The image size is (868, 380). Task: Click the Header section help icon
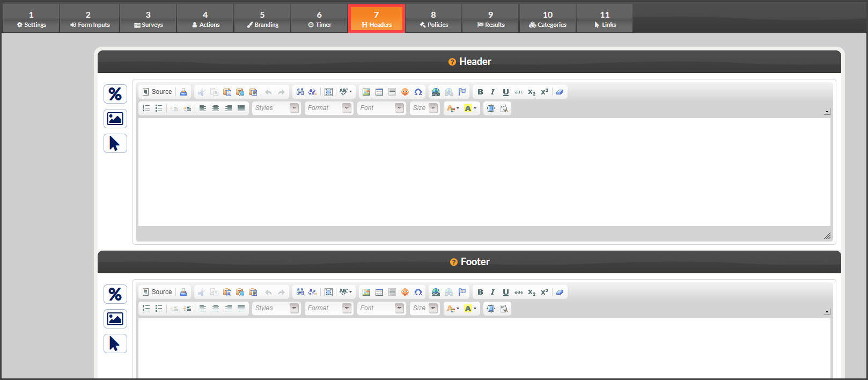point(452,62)
